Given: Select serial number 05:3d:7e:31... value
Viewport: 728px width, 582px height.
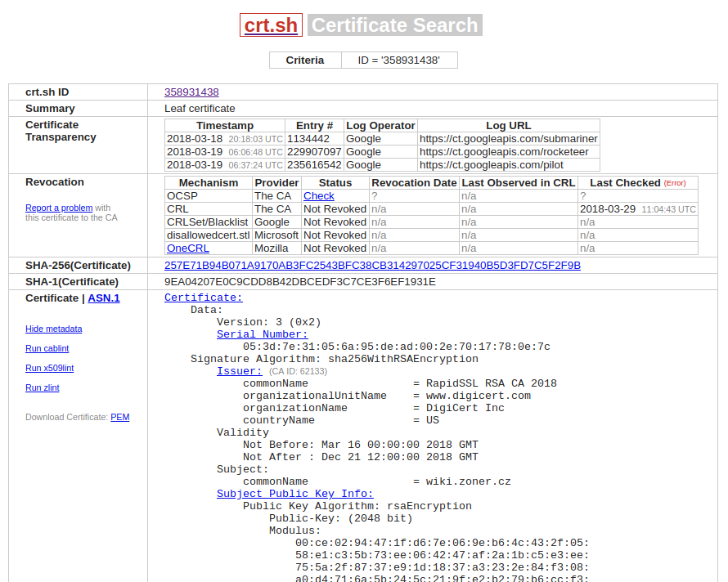Looking at the screenshot, I should coord(397,347).
